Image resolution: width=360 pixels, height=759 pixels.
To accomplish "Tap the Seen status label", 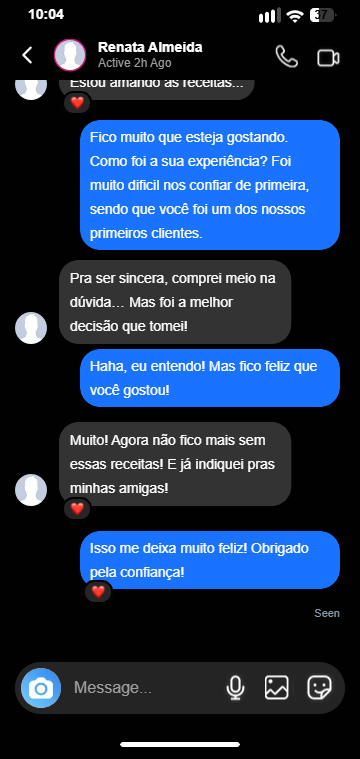I will point(327,613).
